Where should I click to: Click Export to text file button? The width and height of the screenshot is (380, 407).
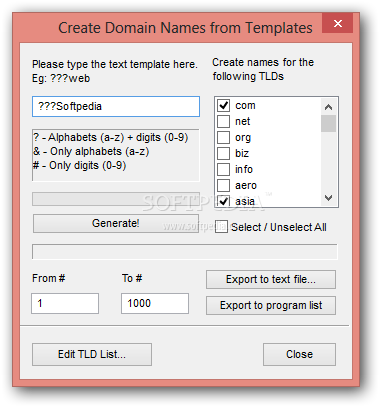[271, 279]
